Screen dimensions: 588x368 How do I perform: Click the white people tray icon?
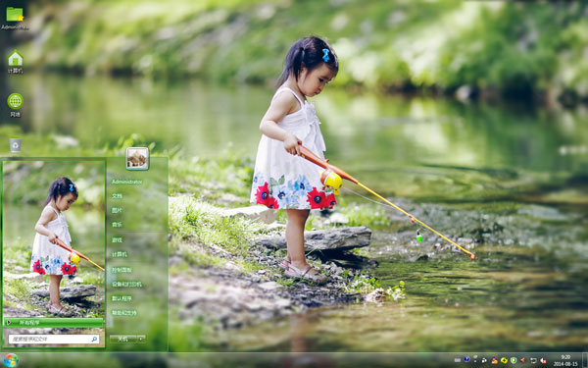point(484,360)
